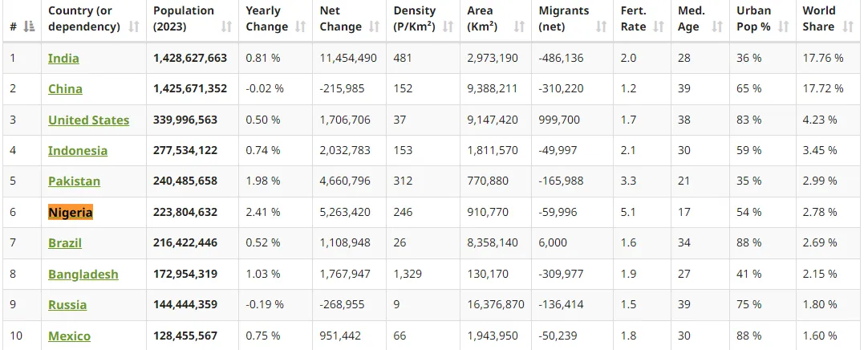The height and width of the screenshot is (350, 868).
Task: Open the Russia country link
Action: pyautogui.click(x=67, y=305)
